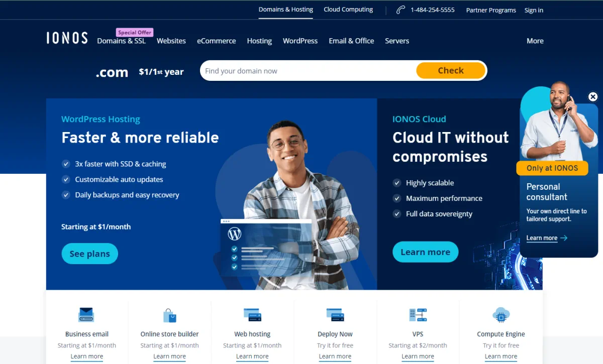Call phone number 1-484-254-5555

click(433, 10)
